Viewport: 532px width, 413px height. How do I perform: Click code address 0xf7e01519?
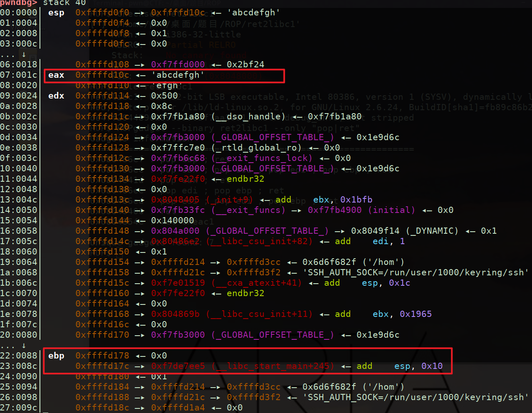pyautogui.click(x=178, y=283)
